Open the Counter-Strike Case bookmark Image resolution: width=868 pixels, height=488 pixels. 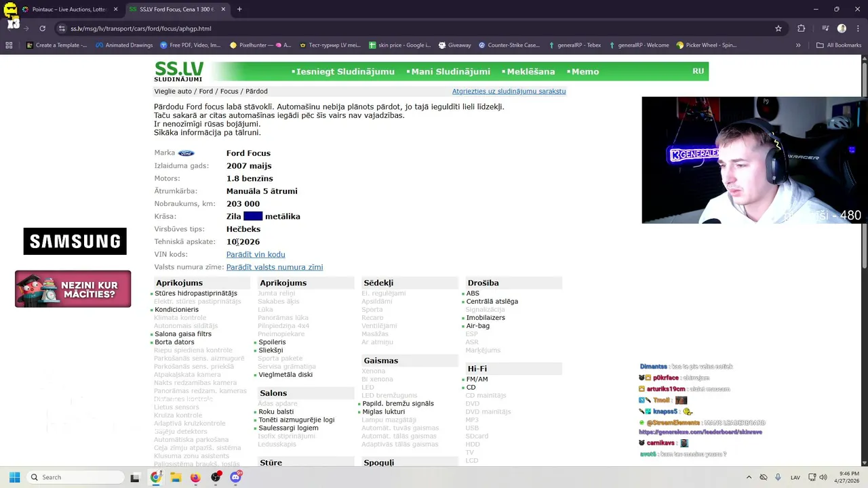(509, 45)
